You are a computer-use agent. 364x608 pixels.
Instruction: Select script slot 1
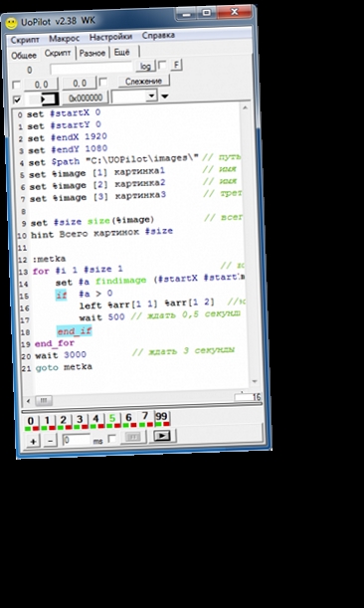click(48, 420)
